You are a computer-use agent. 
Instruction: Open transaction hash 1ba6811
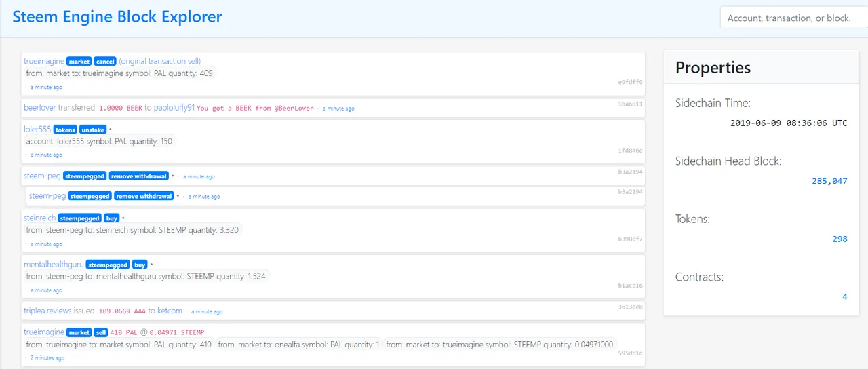(630, 104)
